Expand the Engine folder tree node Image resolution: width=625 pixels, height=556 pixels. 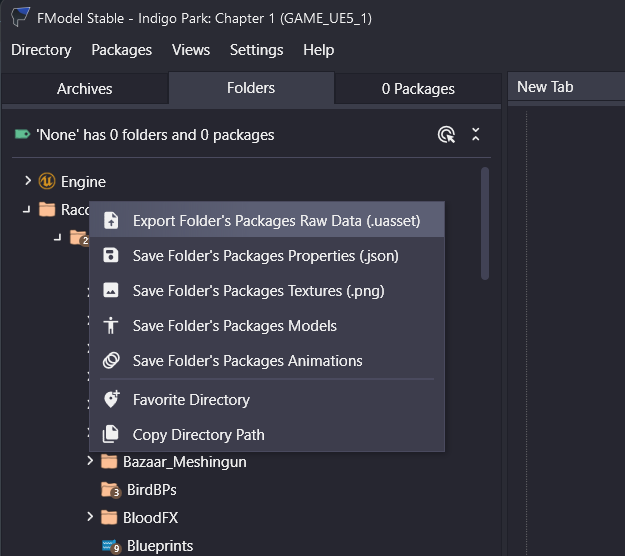[x=28, y=181]
